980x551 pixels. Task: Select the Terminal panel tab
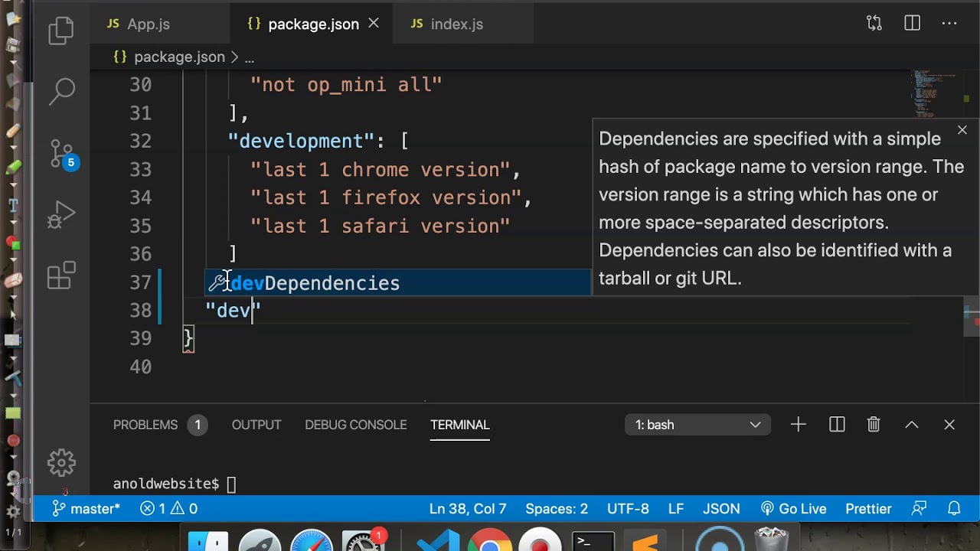tap(460, 425)
